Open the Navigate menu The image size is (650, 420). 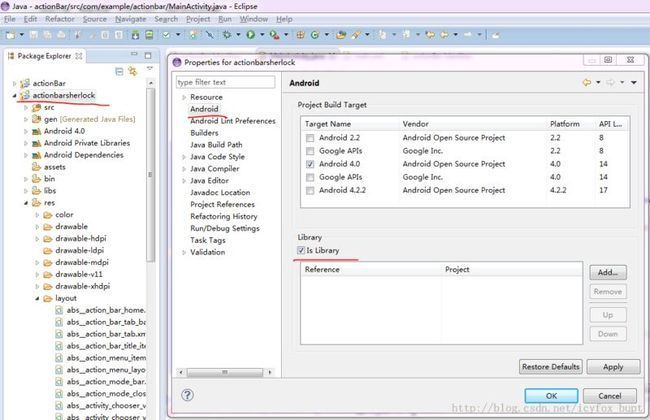131,19
